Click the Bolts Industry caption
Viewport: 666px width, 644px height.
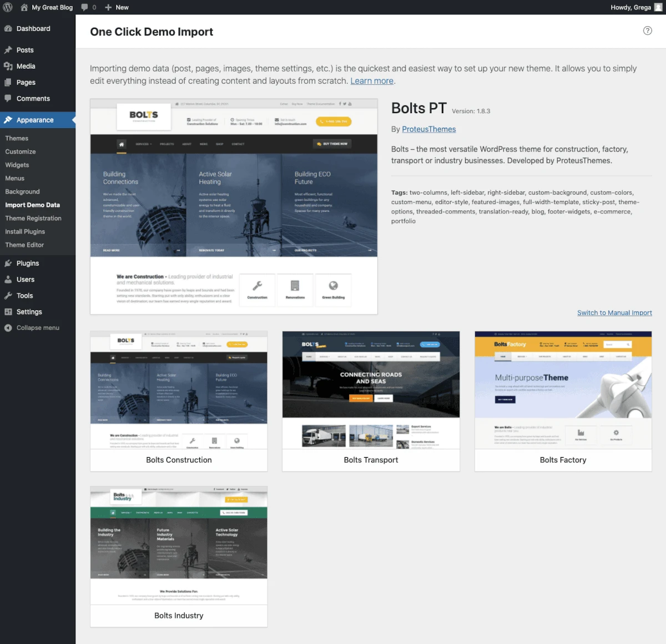pyautogui.click(x=179, y=616)
